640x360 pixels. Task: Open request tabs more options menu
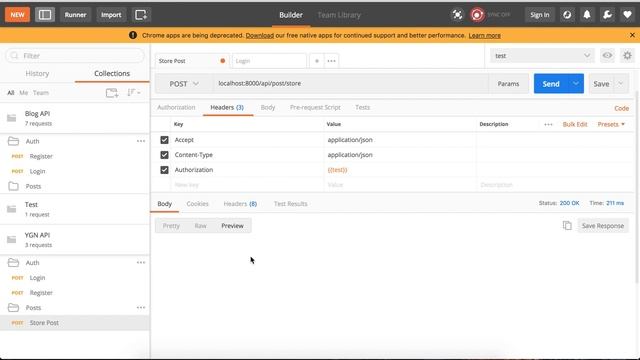331,61
